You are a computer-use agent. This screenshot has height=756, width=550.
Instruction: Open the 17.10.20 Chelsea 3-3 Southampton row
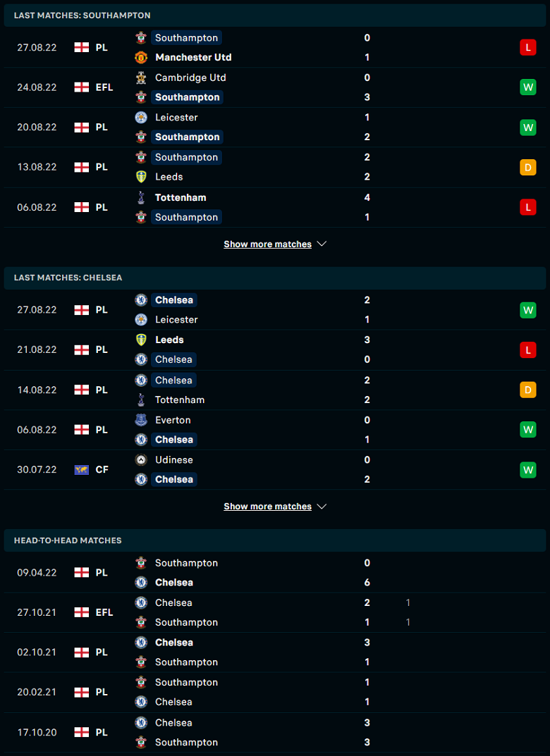(x=275, y=732)
